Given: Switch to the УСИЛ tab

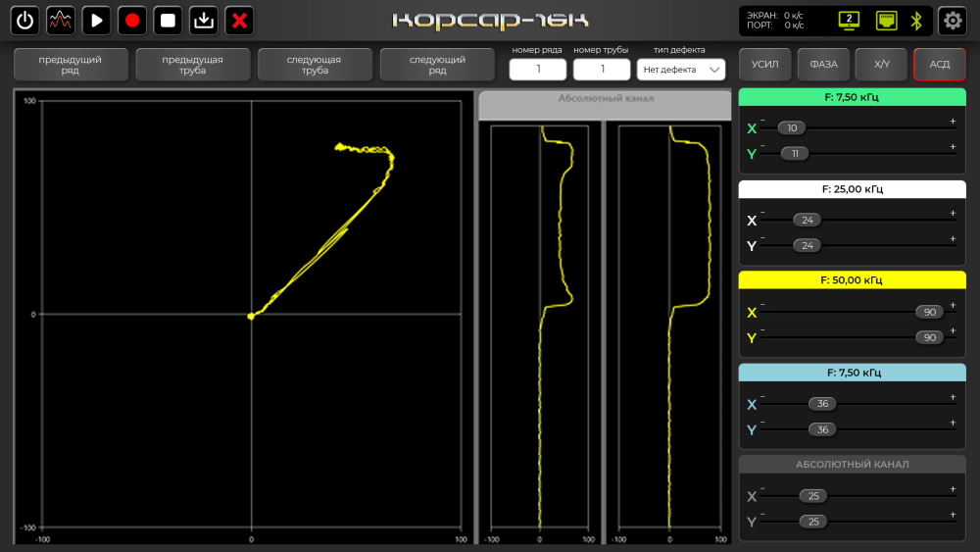Looking at the screenshot, I should (x=764, y=65).
